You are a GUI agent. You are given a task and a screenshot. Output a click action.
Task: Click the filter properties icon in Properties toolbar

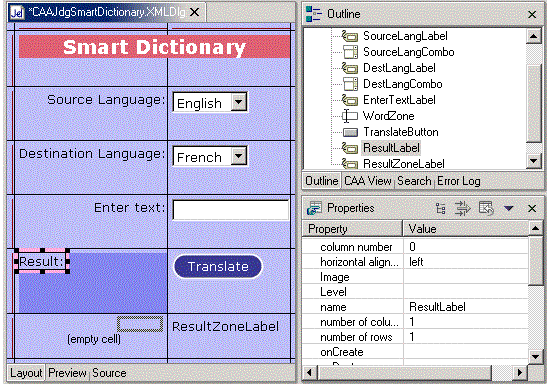click(x=463, y=208)
